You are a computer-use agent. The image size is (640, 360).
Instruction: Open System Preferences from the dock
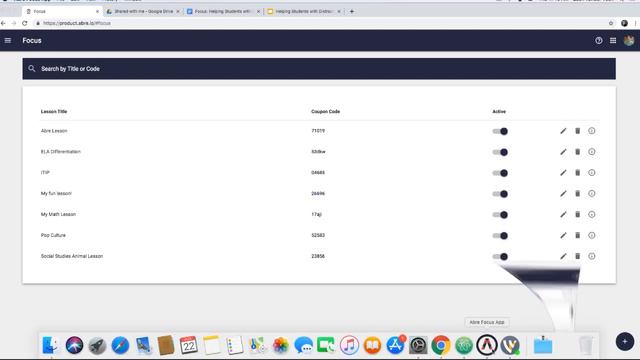[x=418, y=345]
